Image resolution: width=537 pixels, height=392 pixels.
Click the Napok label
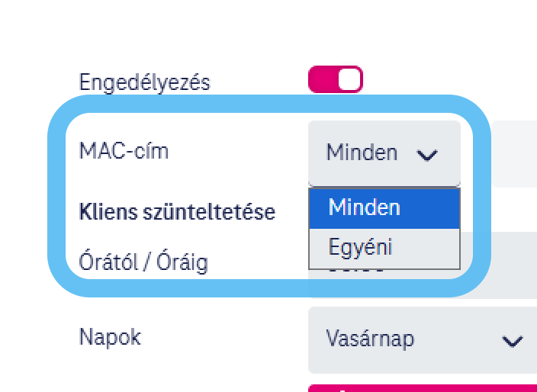point(110,336)
